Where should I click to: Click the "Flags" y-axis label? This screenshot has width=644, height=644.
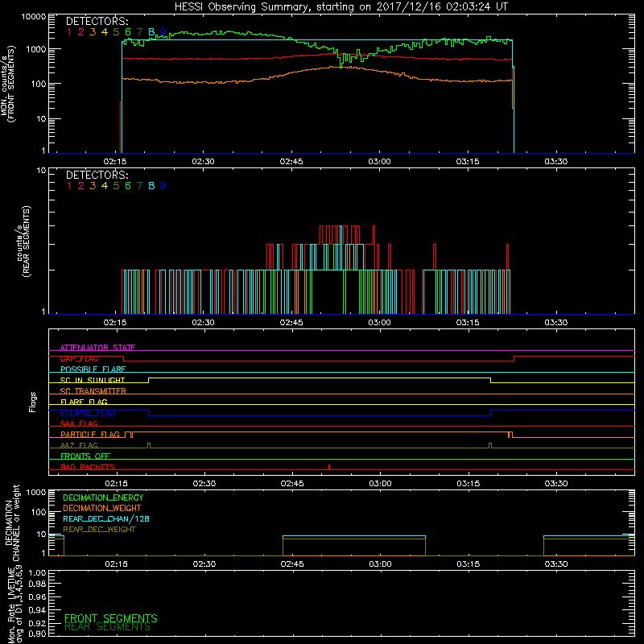coord(33,402)
